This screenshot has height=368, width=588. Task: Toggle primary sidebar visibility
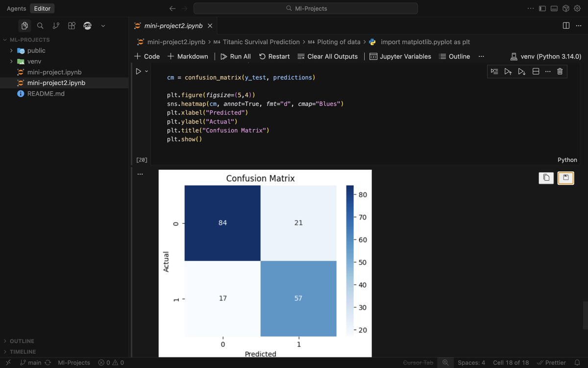(x=542, y=8)
